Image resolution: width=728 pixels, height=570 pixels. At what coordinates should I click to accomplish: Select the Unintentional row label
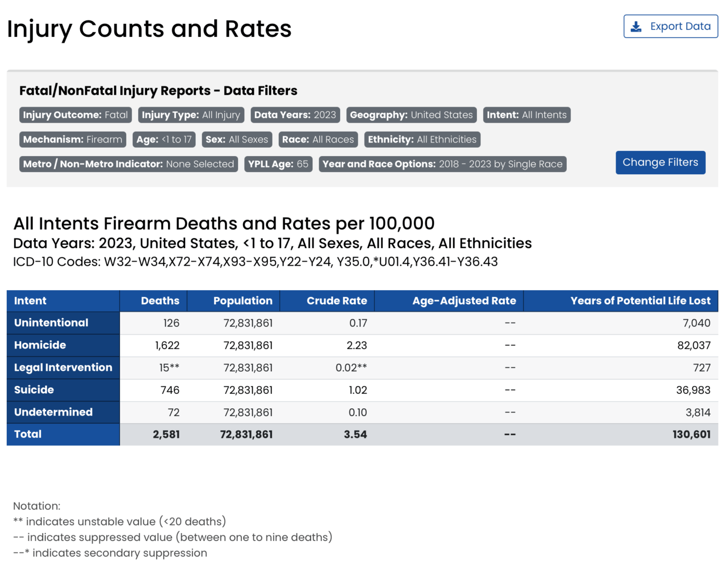click(x=51, y=323)
